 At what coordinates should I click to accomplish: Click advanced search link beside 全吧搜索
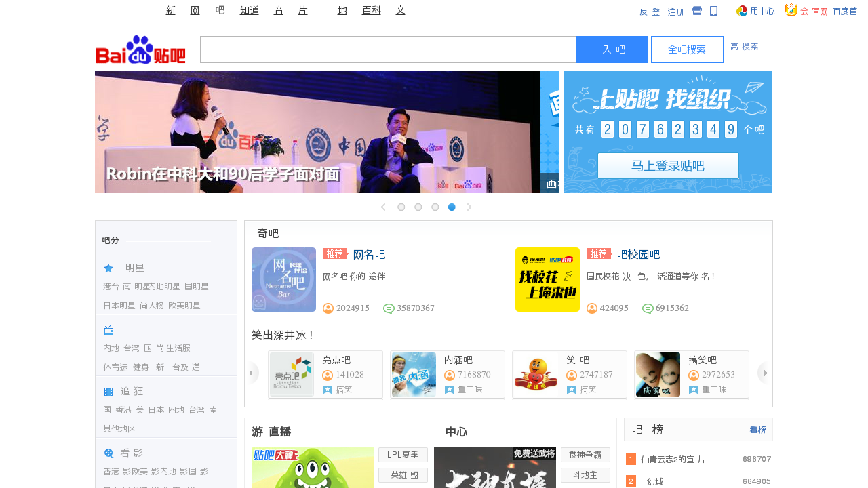745,47
